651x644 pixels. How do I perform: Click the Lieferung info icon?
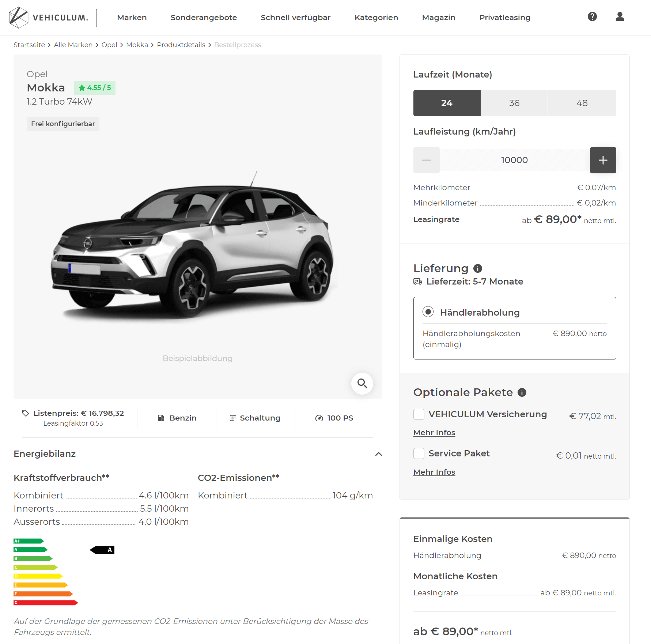[478, 268]
